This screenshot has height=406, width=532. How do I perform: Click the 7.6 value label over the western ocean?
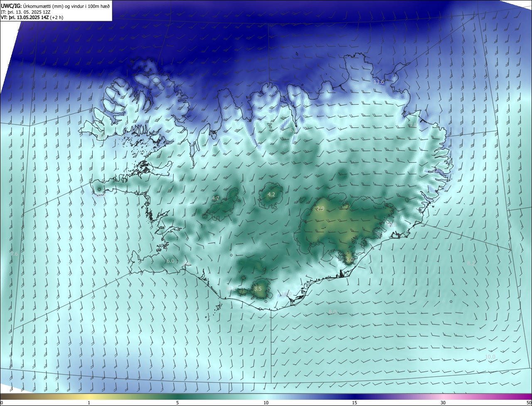tap(15, 254)
